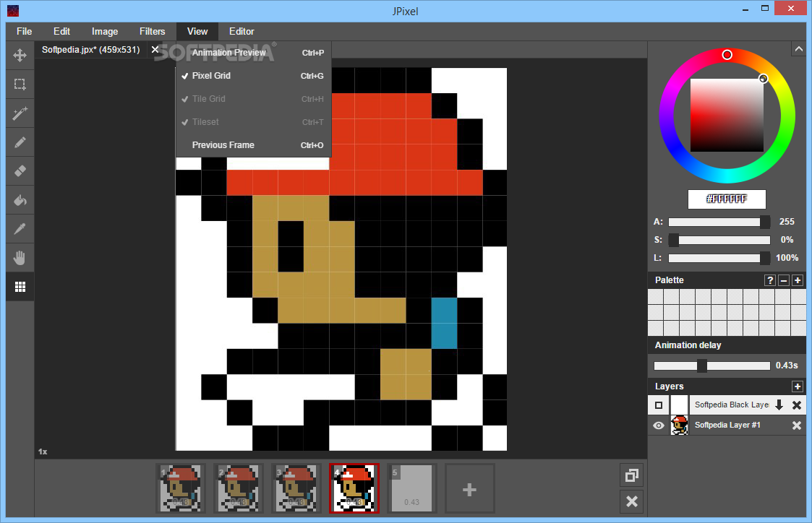Screen dimensions: 812x523
Task: Click the alpha A slider handle
Action: [765, 222]
